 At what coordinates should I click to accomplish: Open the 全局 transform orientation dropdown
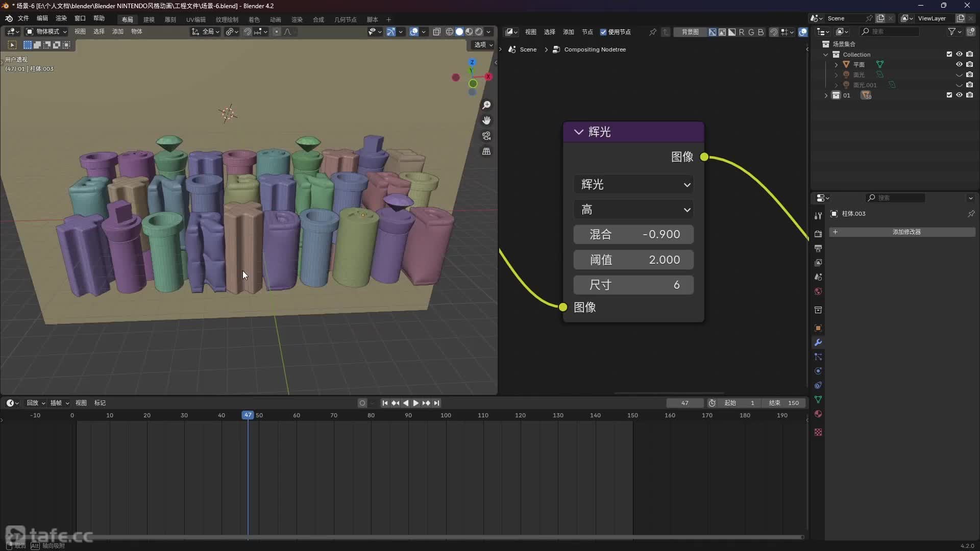pyautogui.click(x=205, y=32)
